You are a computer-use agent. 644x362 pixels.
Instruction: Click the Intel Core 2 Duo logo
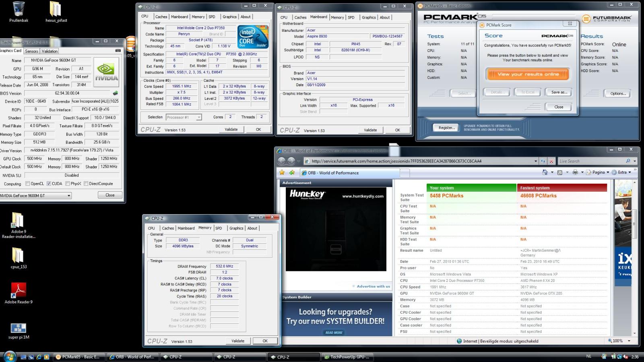pyautogui.click(x=253, y=37)
